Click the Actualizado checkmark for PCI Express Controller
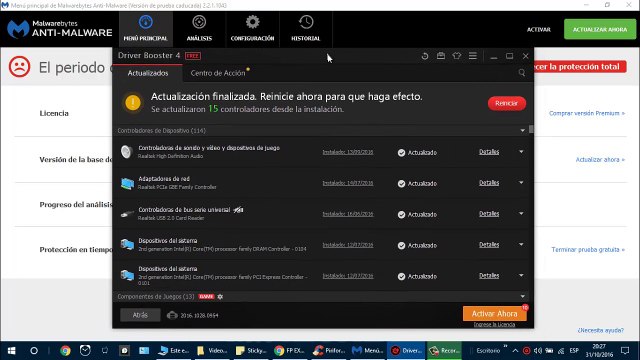Screen dimensions: 640x360 pos(401,276)
